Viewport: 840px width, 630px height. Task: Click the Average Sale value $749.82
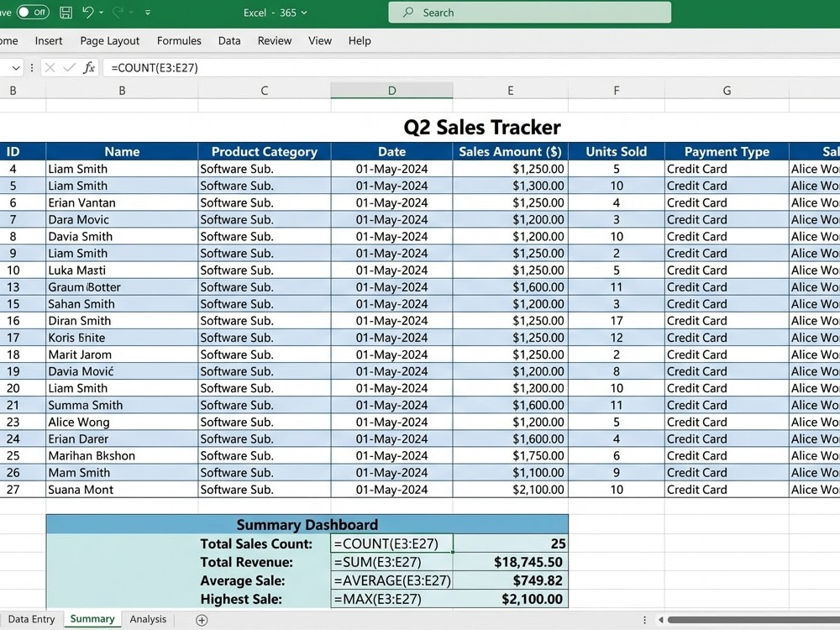(510, 580)
